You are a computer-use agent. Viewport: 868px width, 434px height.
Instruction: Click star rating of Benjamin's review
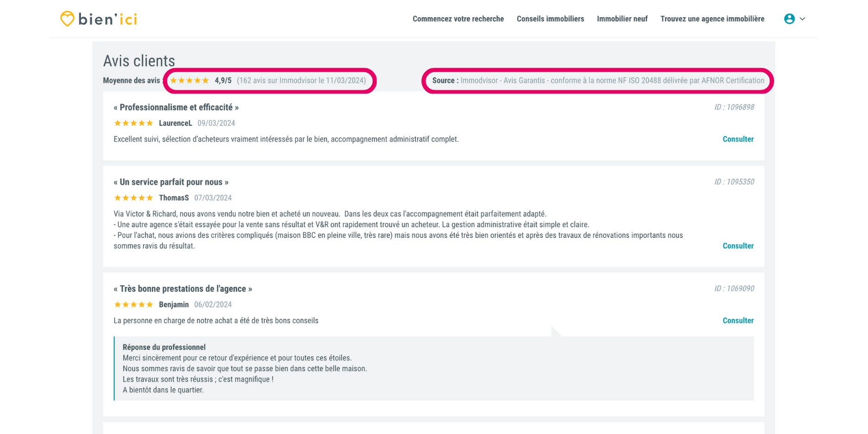133,304
